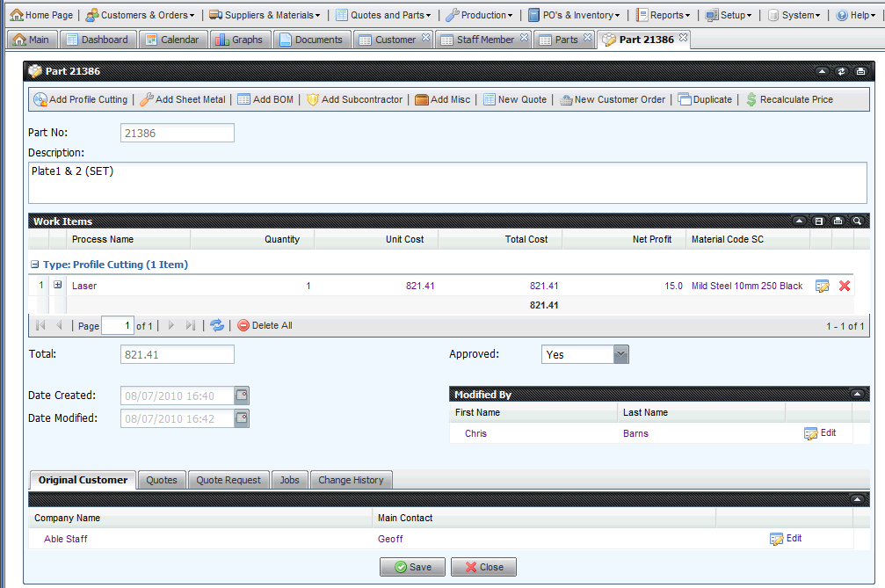The width and height of the screenshot is (885, 588).
Task: Open the Date Created calendar picker
Action: [x=242, y=396]
